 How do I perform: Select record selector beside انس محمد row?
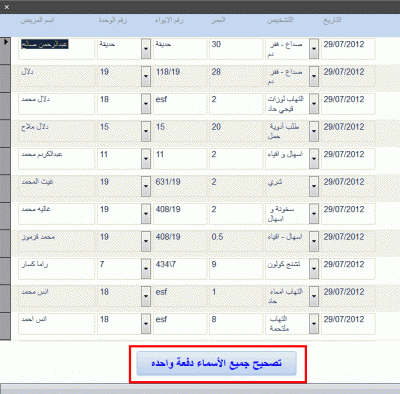5,298
